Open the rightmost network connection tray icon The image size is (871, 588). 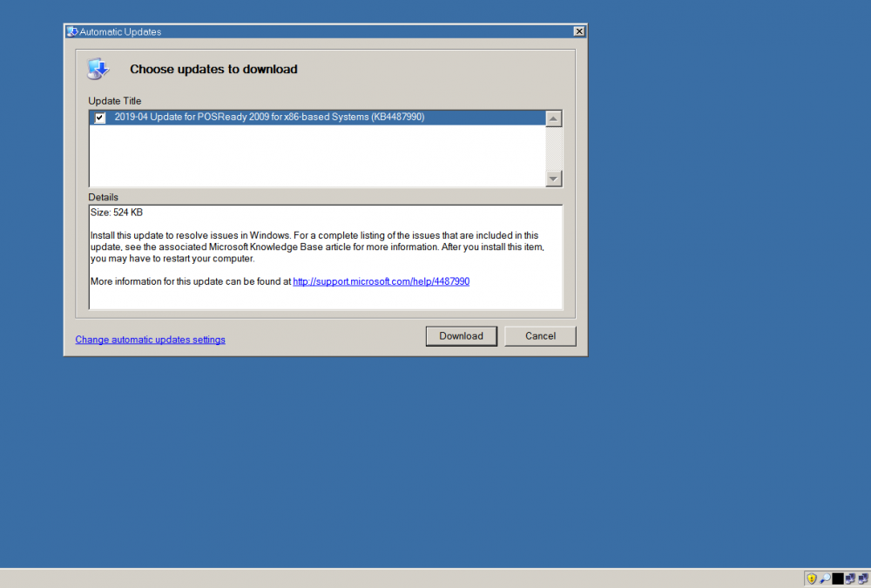[862, 578]
